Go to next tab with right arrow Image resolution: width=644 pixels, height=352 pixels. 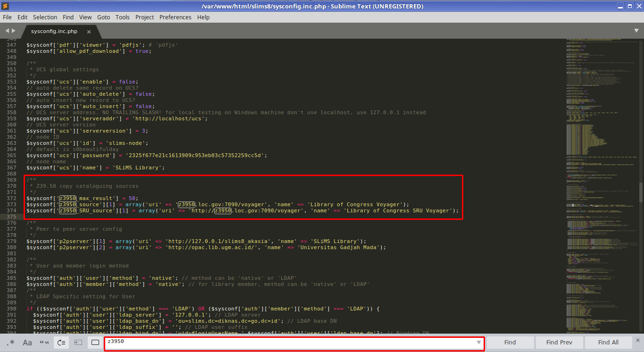[14, 31]
